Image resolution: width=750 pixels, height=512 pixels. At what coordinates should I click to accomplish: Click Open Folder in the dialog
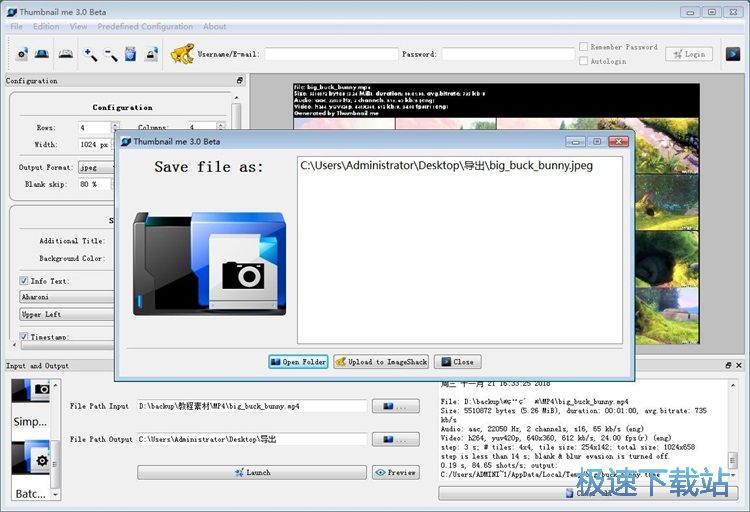click(298, 362)
